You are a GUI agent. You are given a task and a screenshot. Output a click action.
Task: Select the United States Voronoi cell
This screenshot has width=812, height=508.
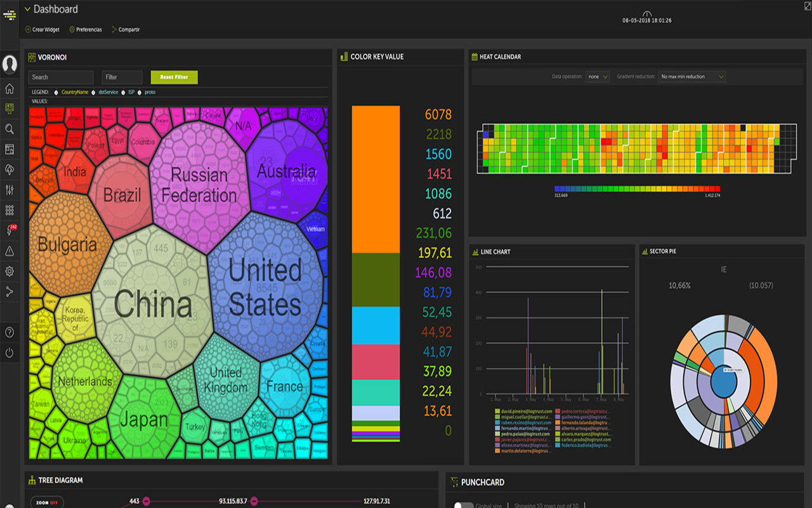pos(265,287)
